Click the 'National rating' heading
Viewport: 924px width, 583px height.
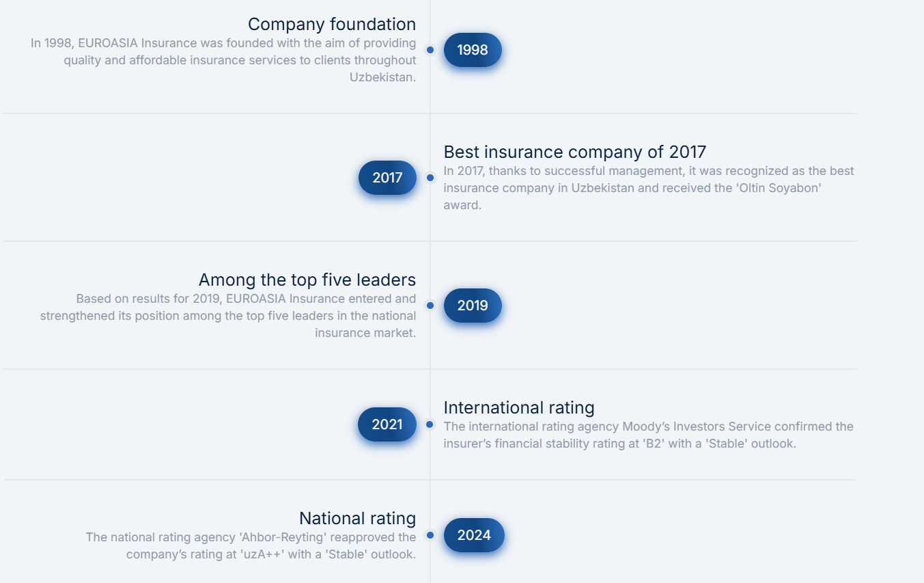[x=357, y=518]
